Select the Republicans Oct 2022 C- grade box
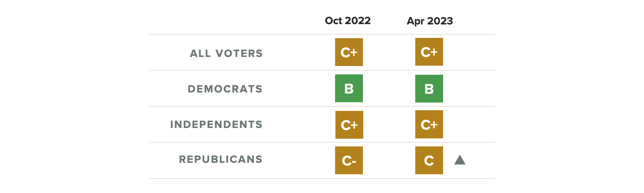 coord(349,160)
